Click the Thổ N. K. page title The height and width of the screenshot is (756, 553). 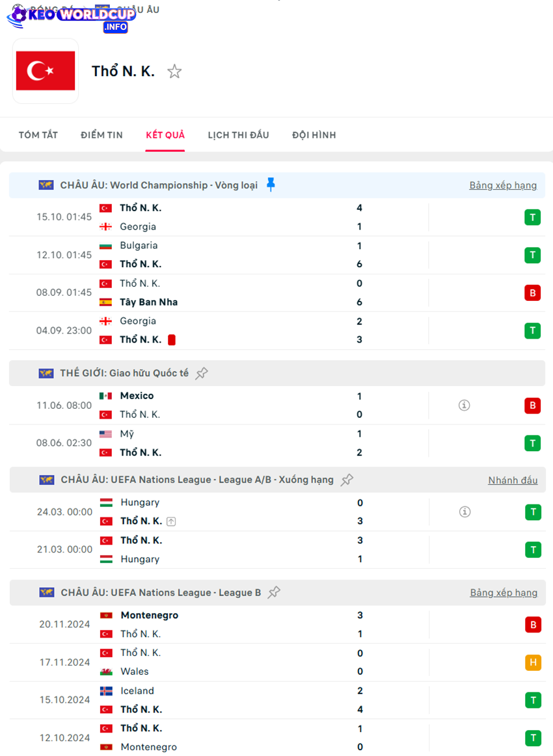coord(124,72)
